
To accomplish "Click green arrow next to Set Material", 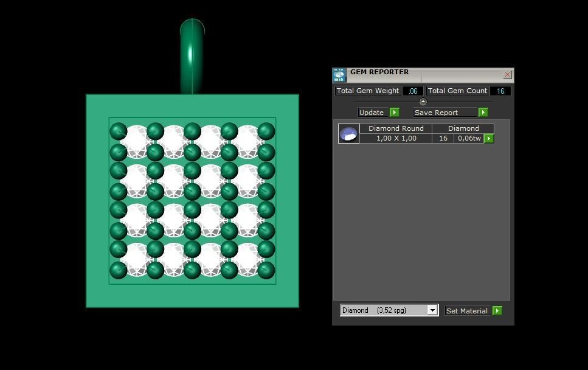I will [497, 311].
